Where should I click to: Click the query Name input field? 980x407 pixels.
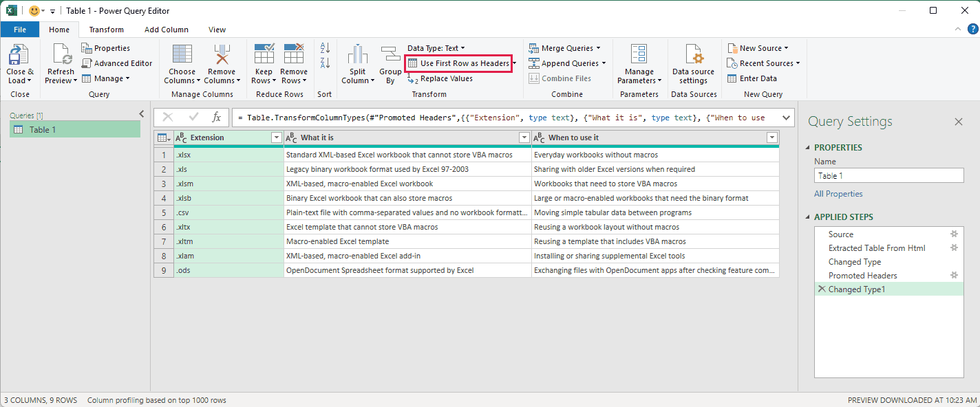coord(888,175)
